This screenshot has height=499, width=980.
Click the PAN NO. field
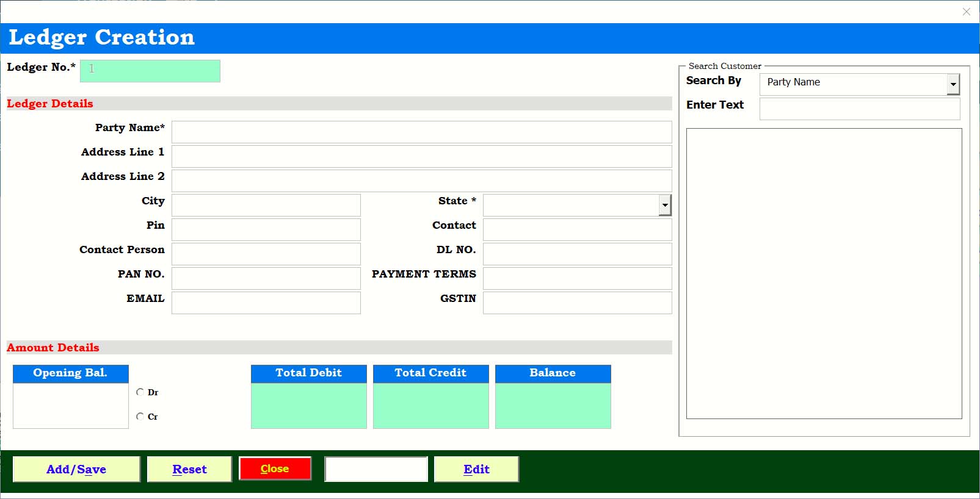pyautogui.click(x=266, y=278)
